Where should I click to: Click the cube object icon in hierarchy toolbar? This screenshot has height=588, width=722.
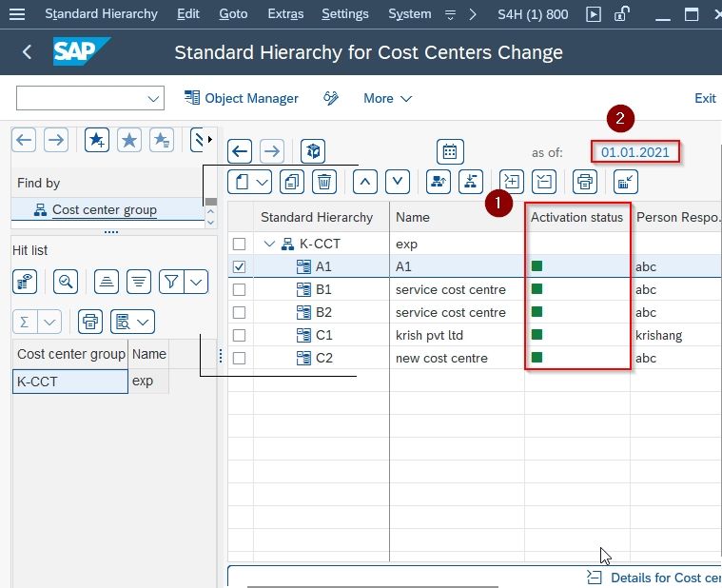(313, 151)
